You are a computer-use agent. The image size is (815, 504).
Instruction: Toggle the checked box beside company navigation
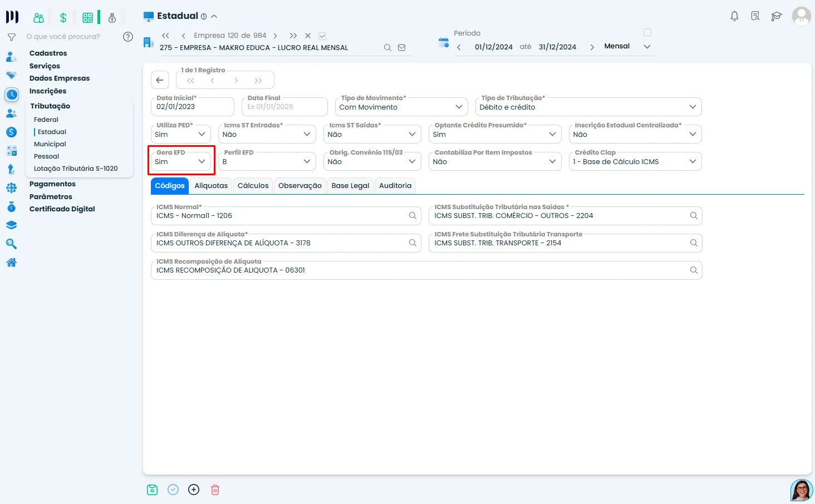point(322,36)
